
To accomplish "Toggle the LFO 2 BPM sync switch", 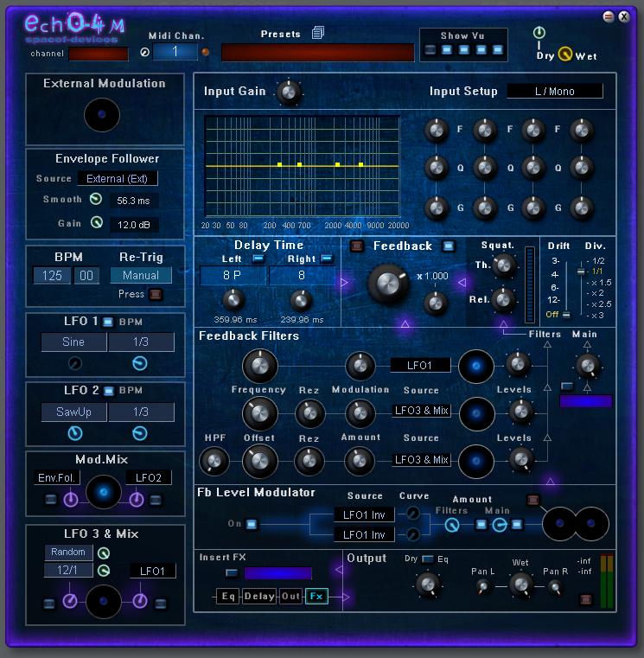I will [x=109, y=391].
